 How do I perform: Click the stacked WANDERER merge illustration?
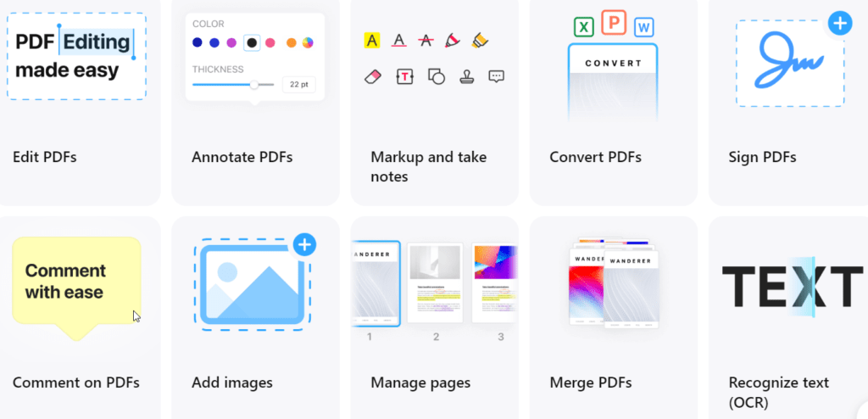tap(615, 282)
